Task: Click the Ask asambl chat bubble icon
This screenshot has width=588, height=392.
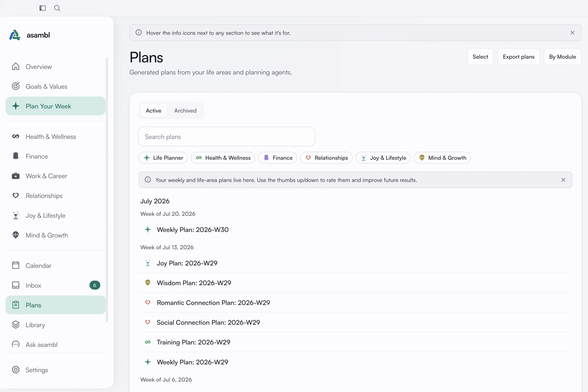Action: coord(16,344)
